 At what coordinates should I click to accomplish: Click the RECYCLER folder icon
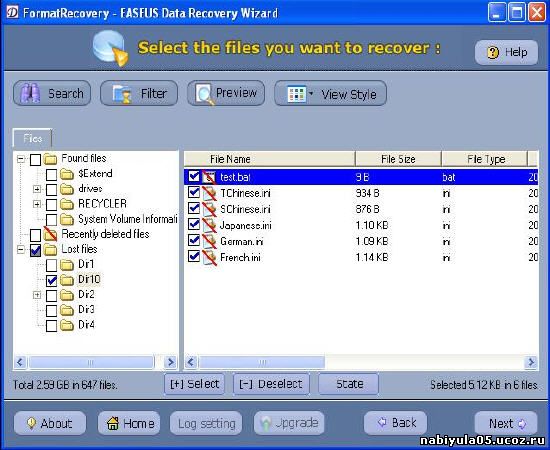coord(67,204)
